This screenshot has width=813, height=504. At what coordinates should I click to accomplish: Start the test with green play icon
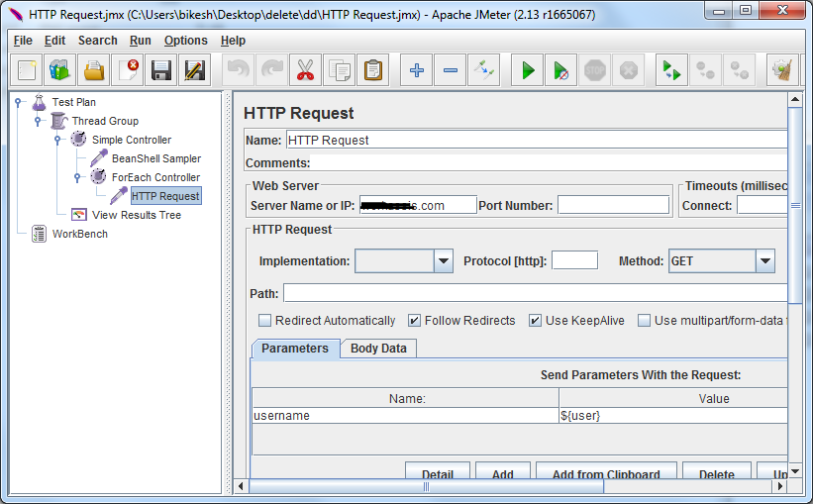click(x=527, y=70)
